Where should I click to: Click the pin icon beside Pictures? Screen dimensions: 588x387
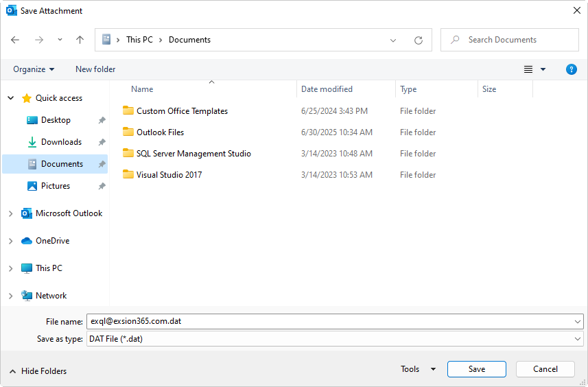pyautogui.click(x=102, y=186)
